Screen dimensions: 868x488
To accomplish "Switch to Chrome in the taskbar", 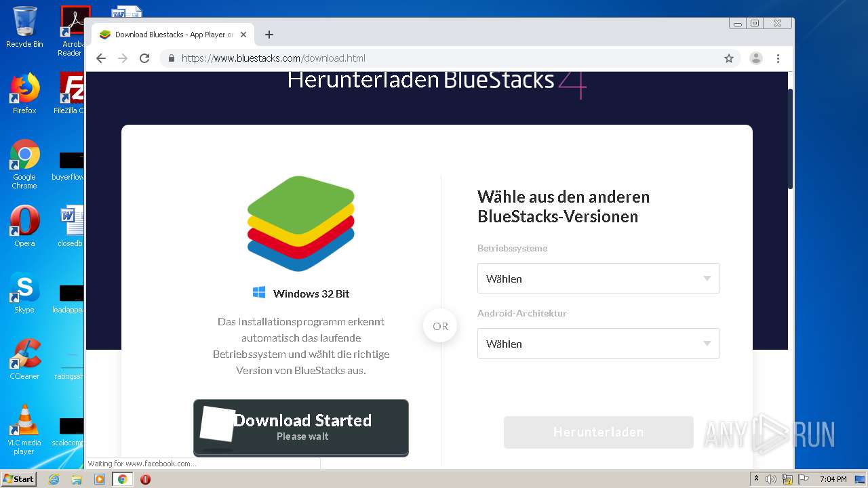I will (x=122, y=479).
